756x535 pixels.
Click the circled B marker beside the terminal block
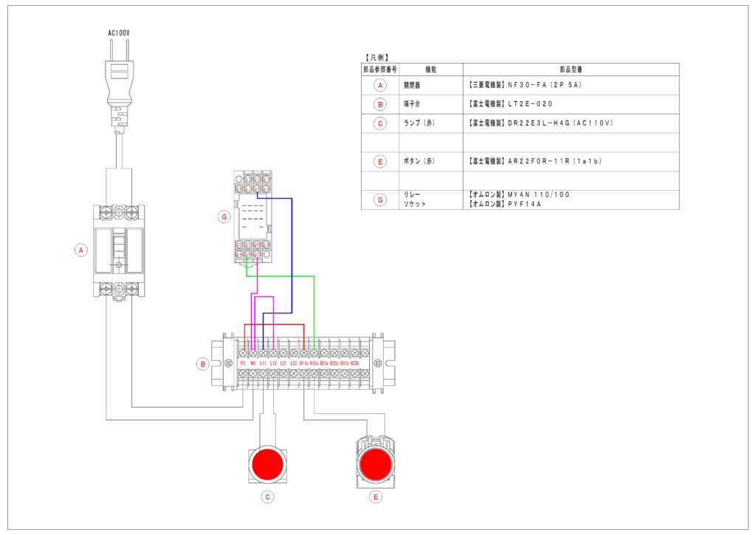(x=203, y=364)
